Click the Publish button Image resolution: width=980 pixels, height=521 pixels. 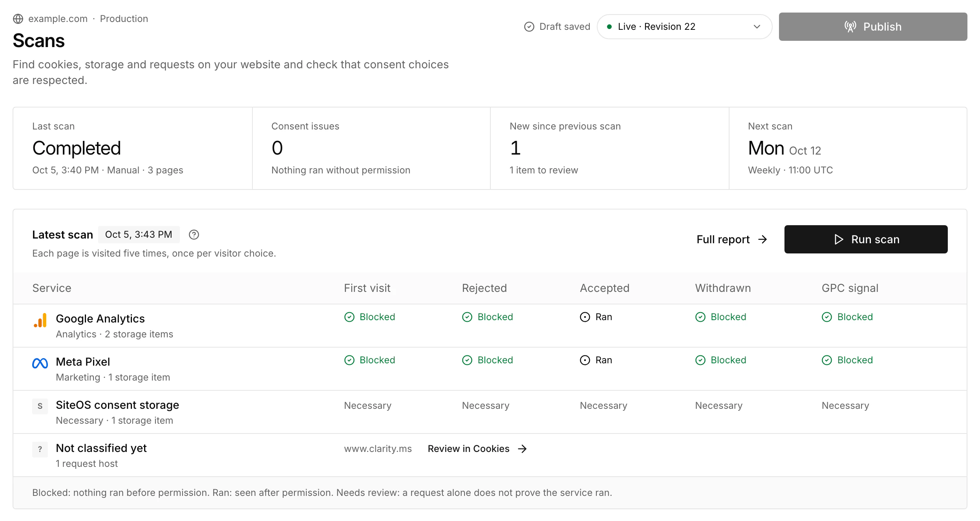(x=873, y=27)
